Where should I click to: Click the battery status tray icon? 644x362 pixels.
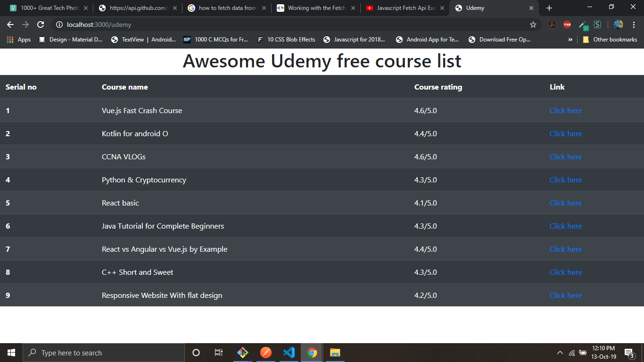583,353
